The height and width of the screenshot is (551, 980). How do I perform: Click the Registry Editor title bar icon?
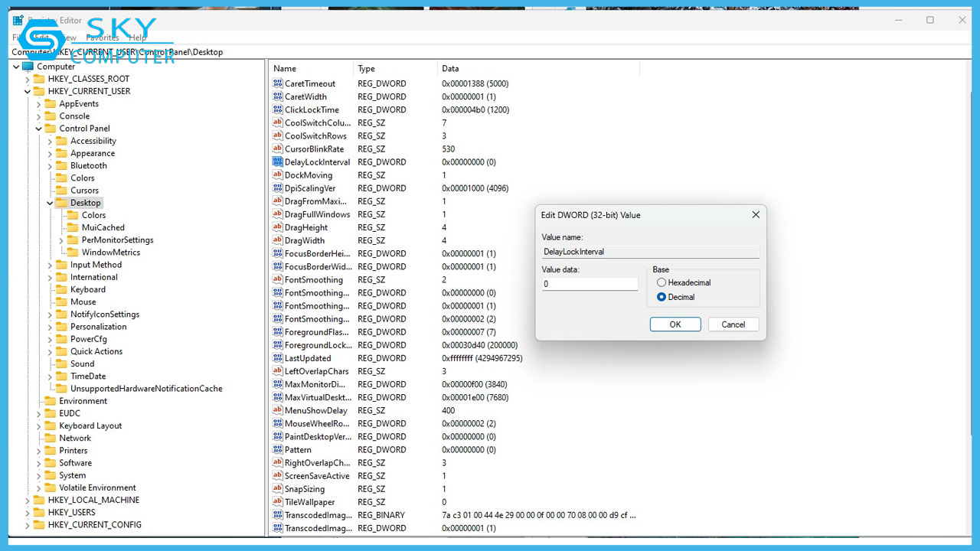click(18, 20)
